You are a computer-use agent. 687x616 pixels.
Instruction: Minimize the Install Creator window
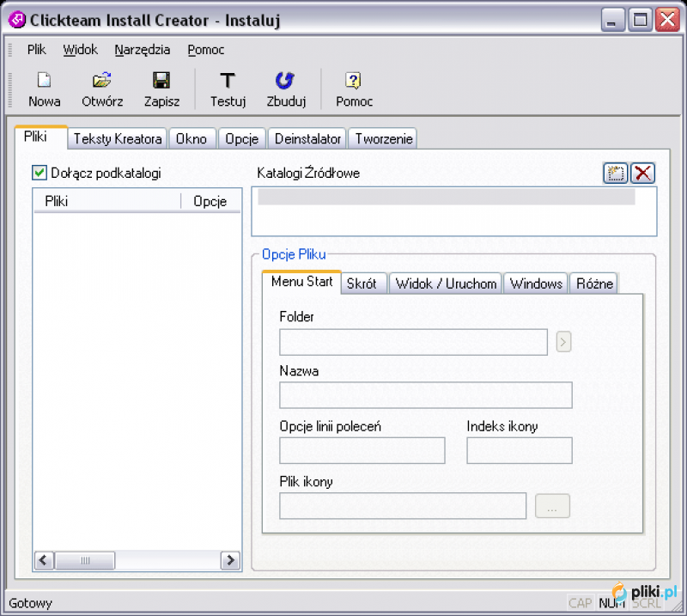pos(612,20)
